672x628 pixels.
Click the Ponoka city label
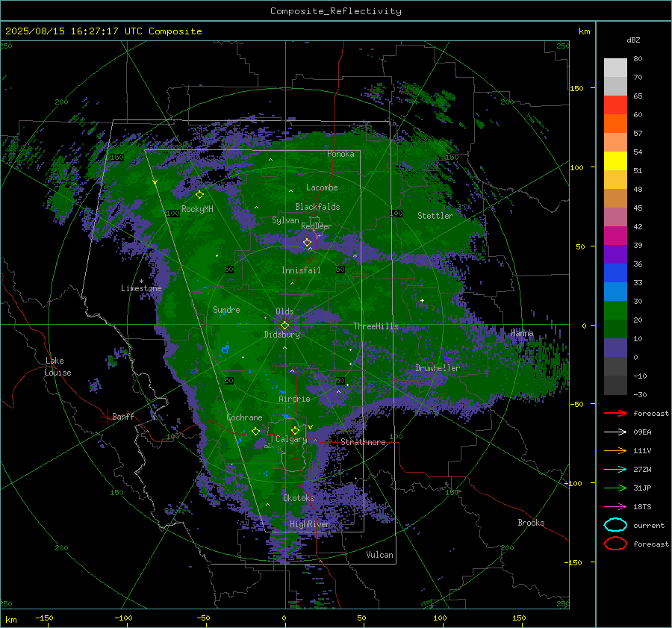click(x=340, y=154)
